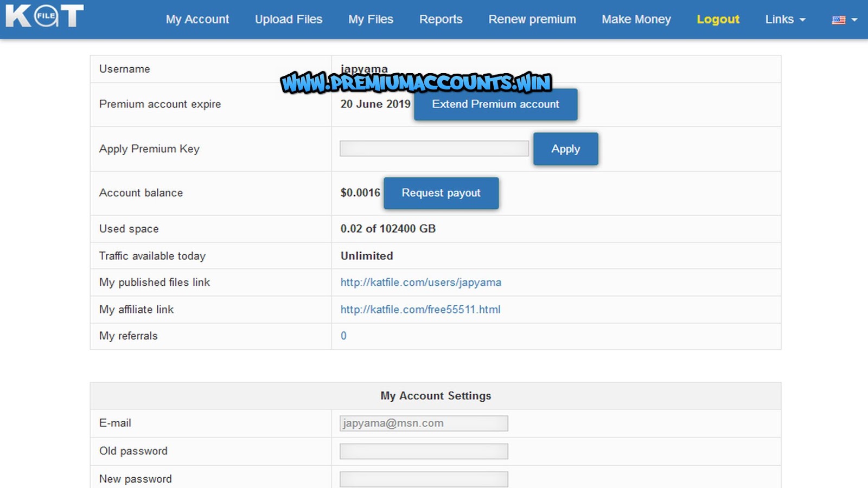Select Renew premium in navigation
Screen dimensions: 868x488
tap(532, 20)
